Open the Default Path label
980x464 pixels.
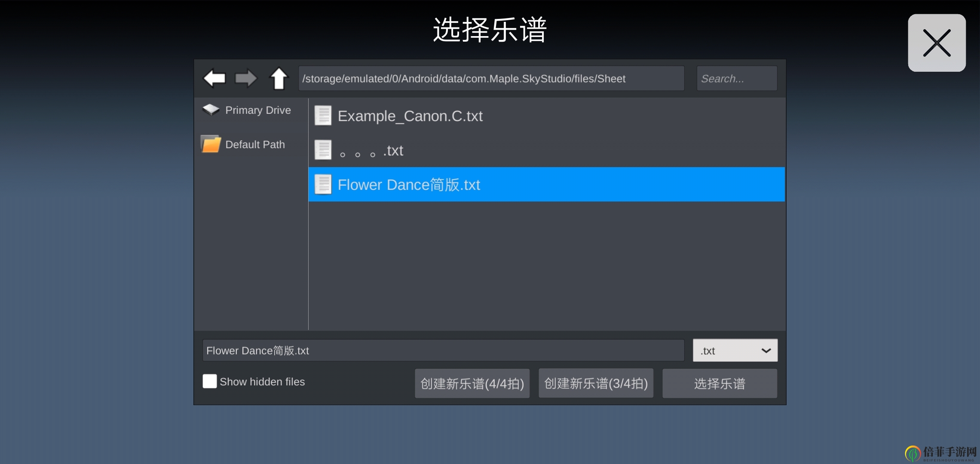click(255, 144)
